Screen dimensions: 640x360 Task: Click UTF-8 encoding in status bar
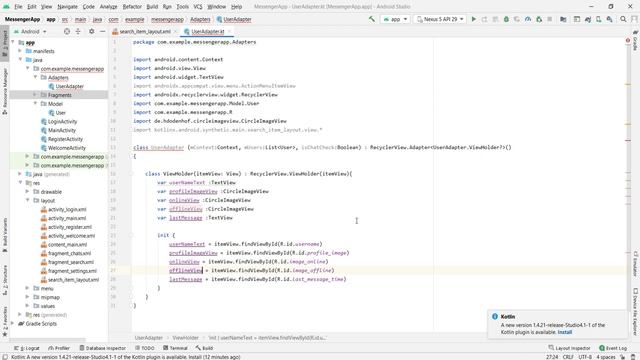pos(585,357)
